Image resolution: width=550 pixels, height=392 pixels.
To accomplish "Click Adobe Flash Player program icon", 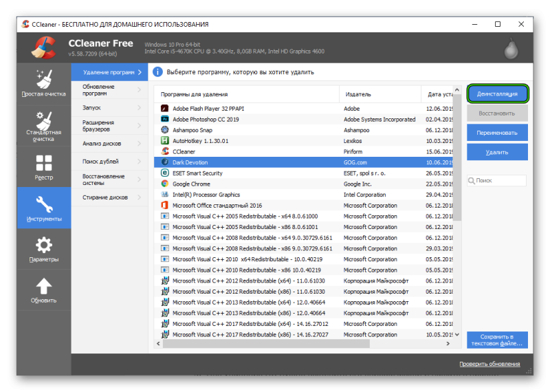I will tap(164, 109).
